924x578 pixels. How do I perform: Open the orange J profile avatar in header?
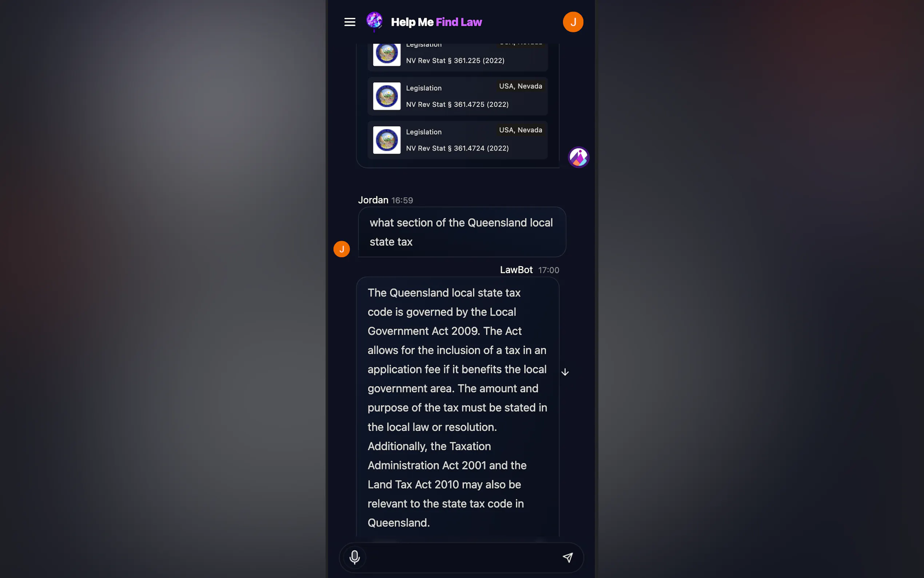573,22
